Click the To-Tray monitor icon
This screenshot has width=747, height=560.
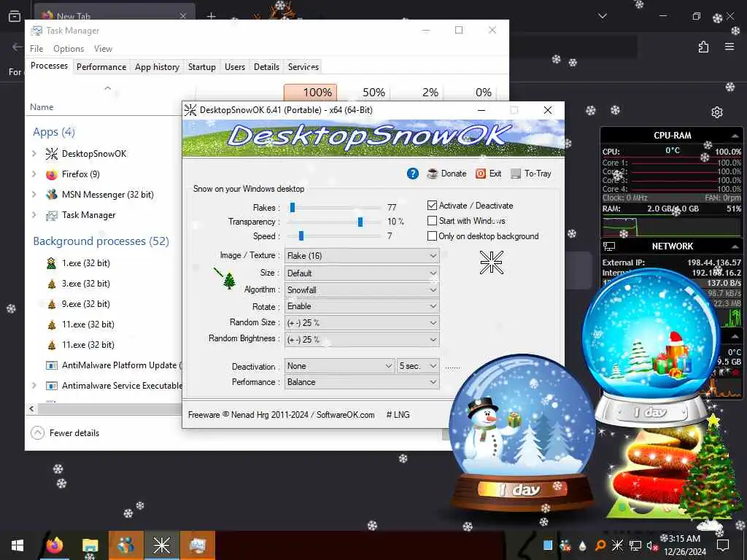pos(516,174)
